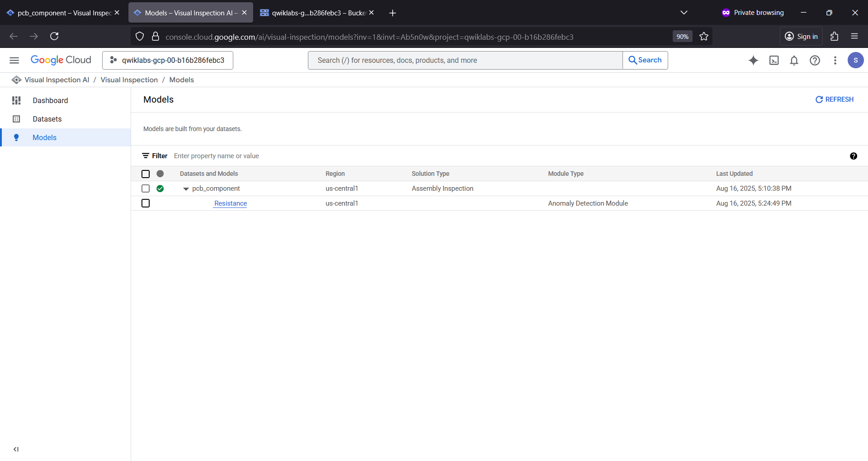Activate Cloud Shell terminal icon
Screen dimensions: 868x461
tap(774, 60)
